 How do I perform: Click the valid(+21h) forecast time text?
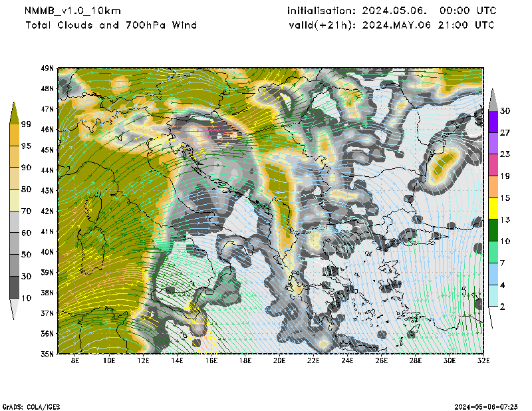392,25
